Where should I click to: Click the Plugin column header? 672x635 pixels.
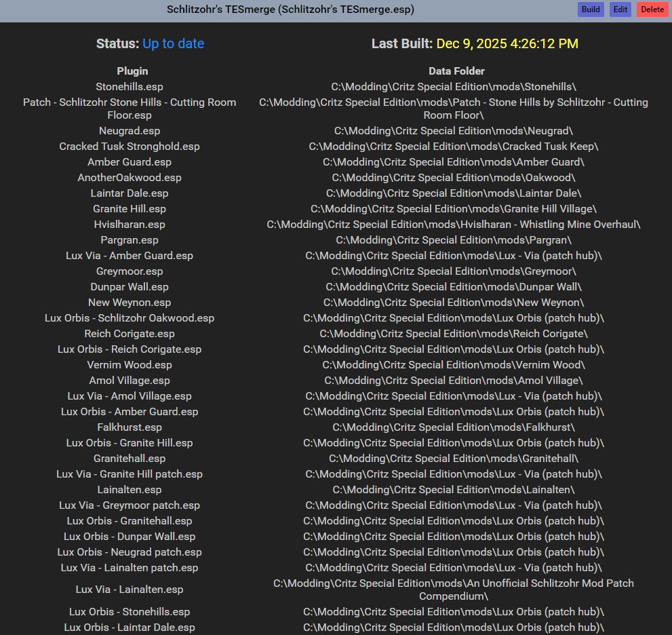click(x=132, y=71)
